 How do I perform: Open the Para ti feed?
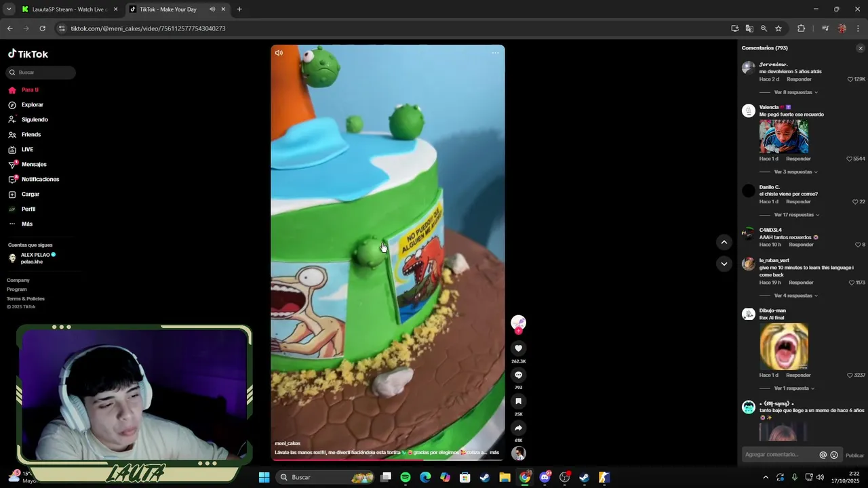(30, 90)
